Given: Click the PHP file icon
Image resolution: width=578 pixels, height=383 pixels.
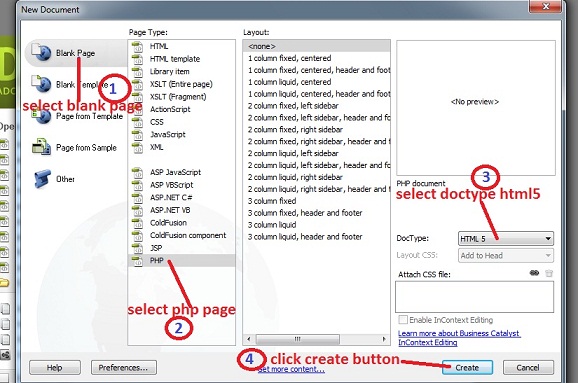Looking at the screenshot, I should 137,261.
